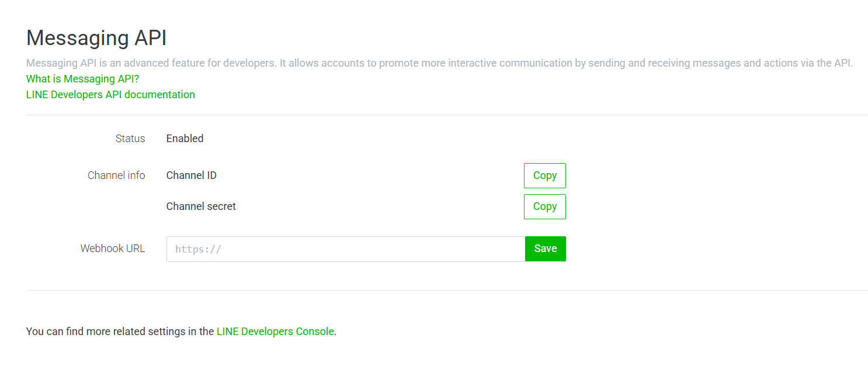
Task: Copy the Channel ID value
Action: [544, 175]
